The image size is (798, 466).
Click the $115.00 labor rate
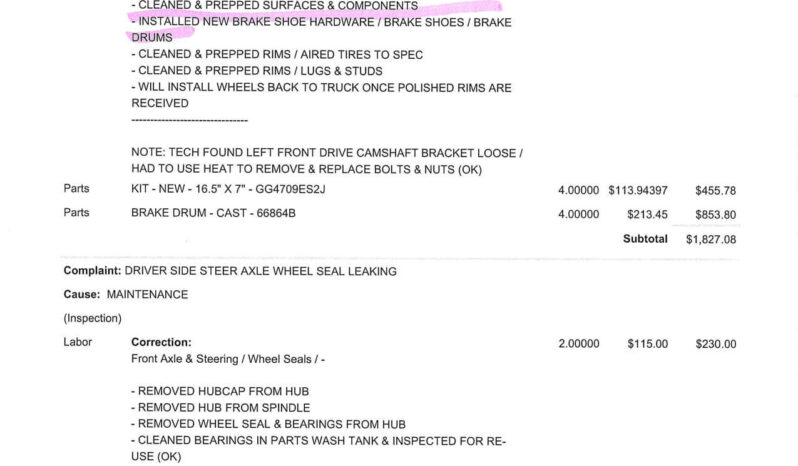647,344
